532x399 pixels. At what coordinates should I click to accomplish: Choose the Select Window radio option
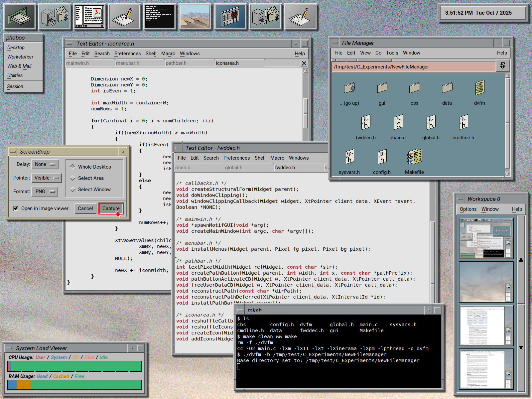(x=73, y=190)
